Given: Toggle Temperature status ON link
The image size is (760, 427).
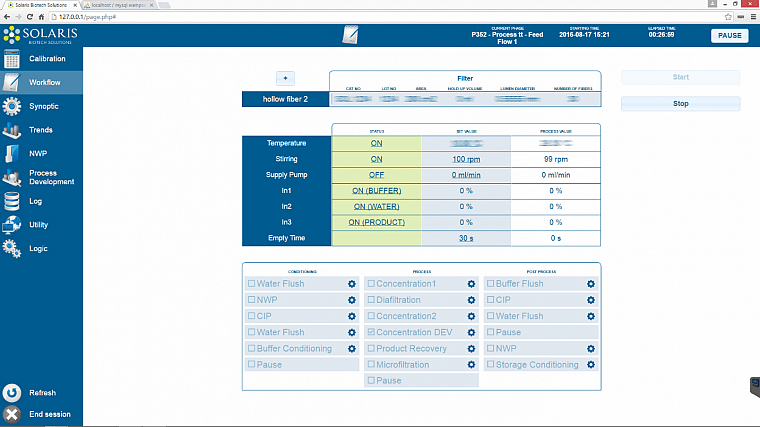Looking at the screenshot, I should tap(377, 143).
